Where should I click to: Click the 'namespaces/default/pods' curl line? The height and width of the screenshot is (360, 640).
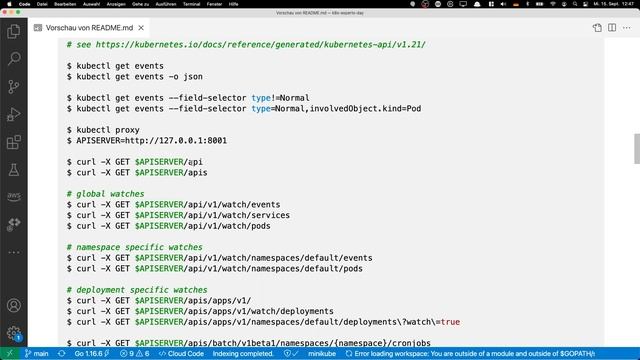215,269
